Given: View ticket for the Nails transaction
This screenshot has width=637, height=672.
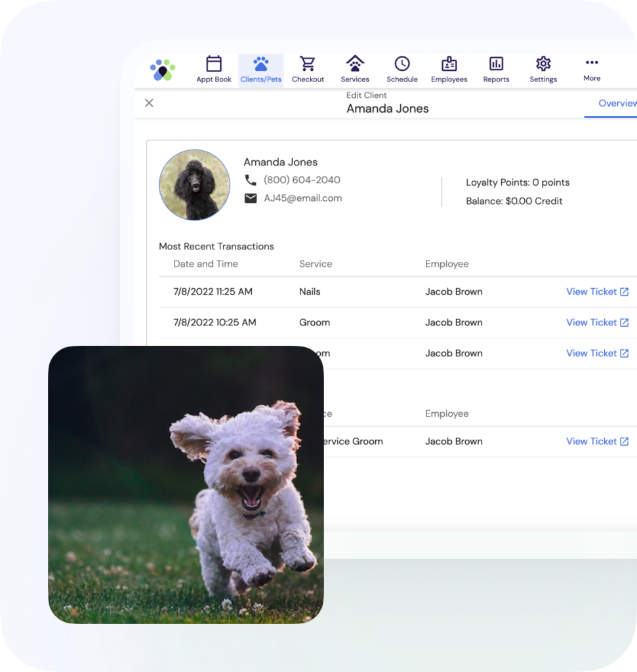Looking at the screenshot, I should tap(597, 292).
